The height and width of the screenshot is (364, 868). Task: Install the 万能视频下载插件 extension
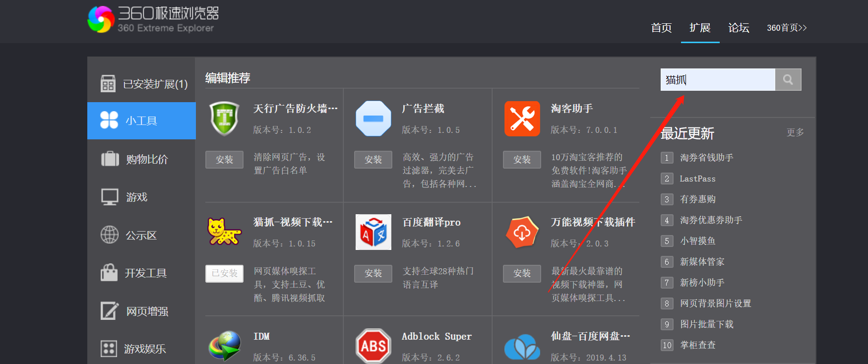[522, 273]
